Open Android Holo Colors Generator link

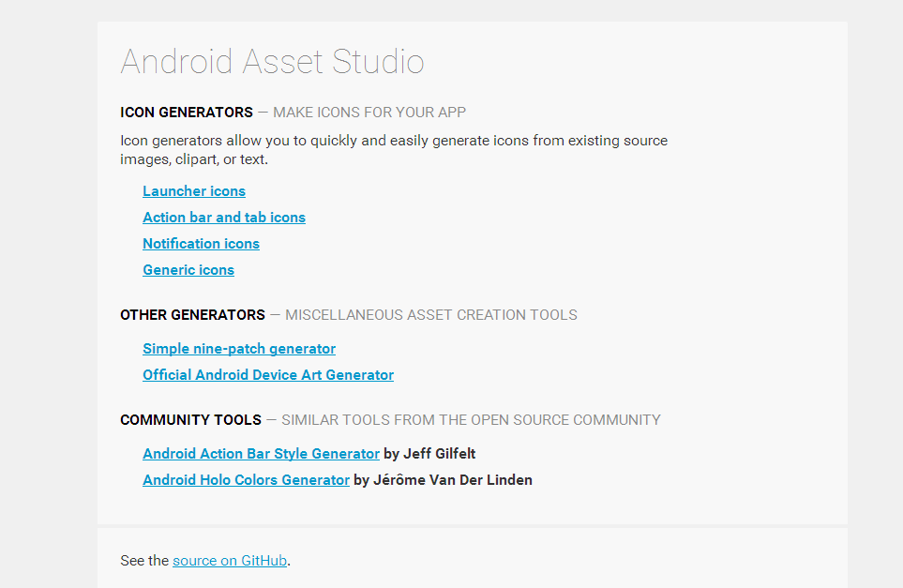pos(246,480)
